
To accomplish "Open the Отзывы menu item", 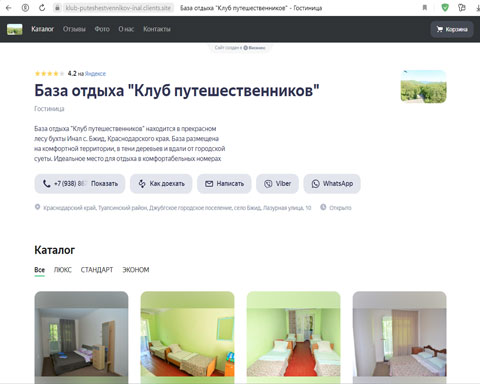I will click(74, 29).
